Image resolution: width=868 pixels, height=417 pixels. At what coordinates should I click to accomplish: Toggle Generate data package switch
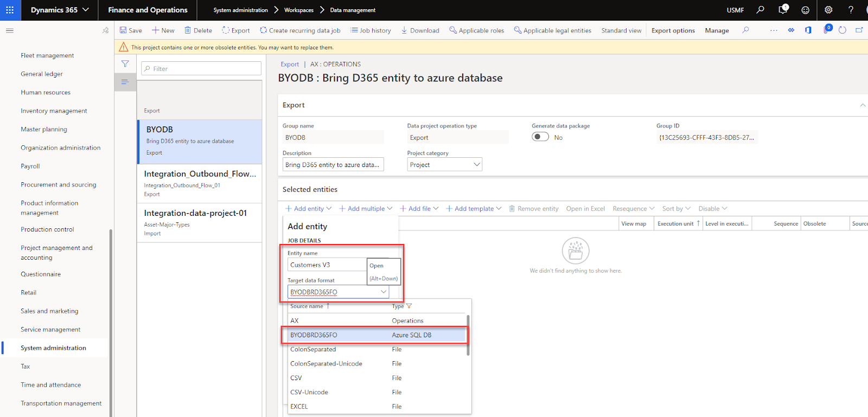pyautogui.click(x=540, y=137)
